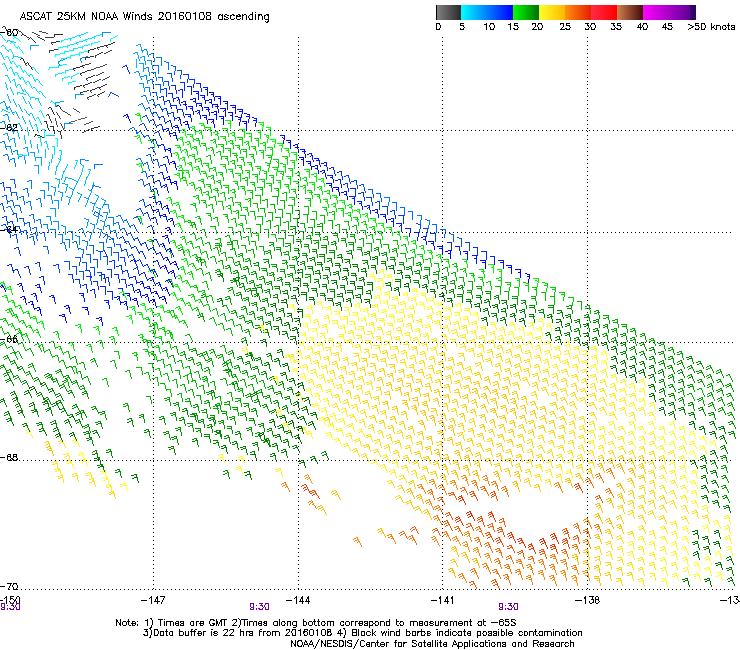Click the '-70' latitude axis label

(9, 586)
